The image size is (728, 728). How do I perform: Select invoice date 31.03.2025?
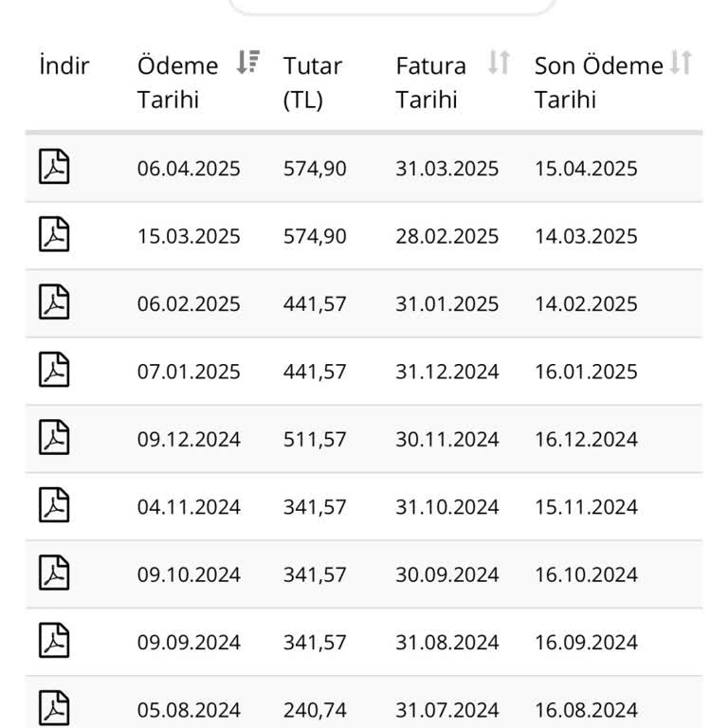click(447, 169)
